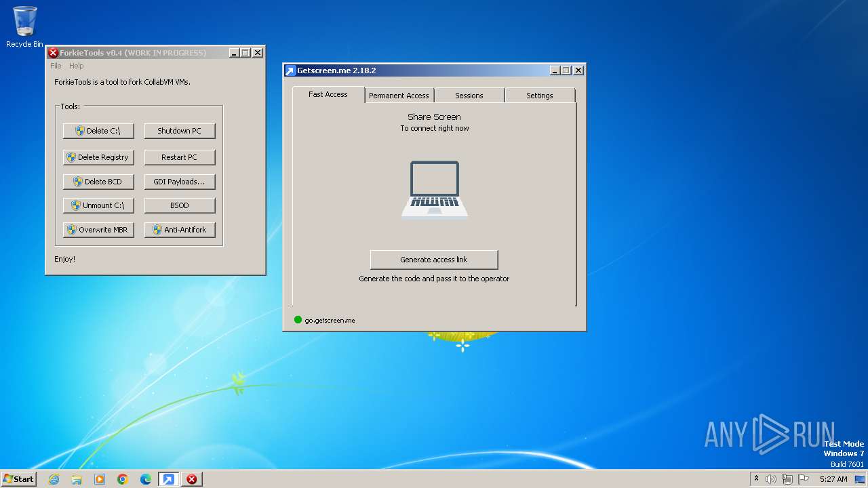The width and height of the screenshot is (868, 488).
Task: Minimize the ForkieTools window
Action: tap(234, 53)
